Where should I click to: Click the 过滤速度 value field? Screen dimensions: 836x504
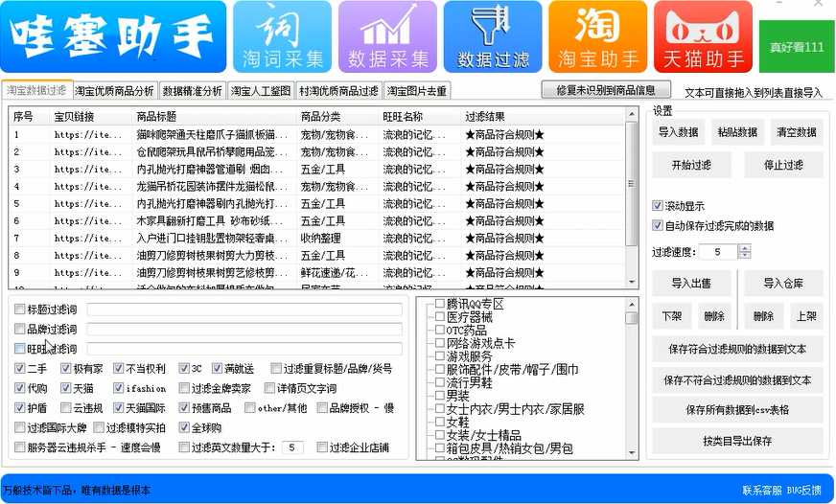(x=718, y=252)
